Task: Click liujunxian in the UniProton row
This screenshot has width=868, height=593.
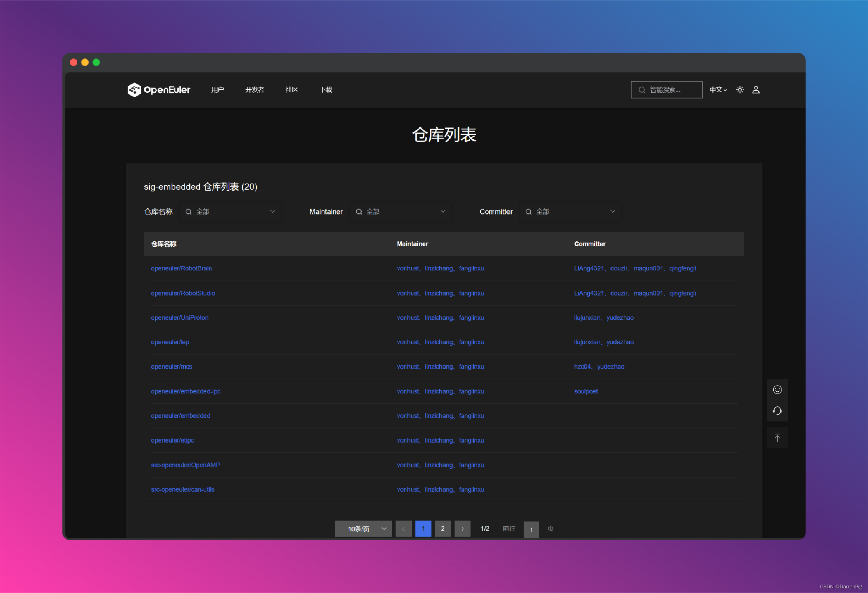Action: click(x=587, y=318)
